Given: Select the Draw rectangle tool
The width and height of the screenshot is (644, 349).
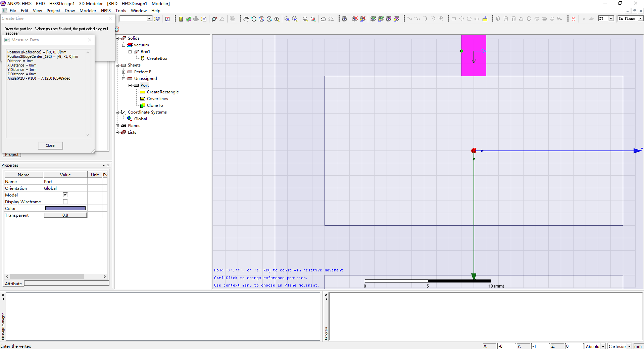Looking at the screenshot, I should [x=454, y=19].
